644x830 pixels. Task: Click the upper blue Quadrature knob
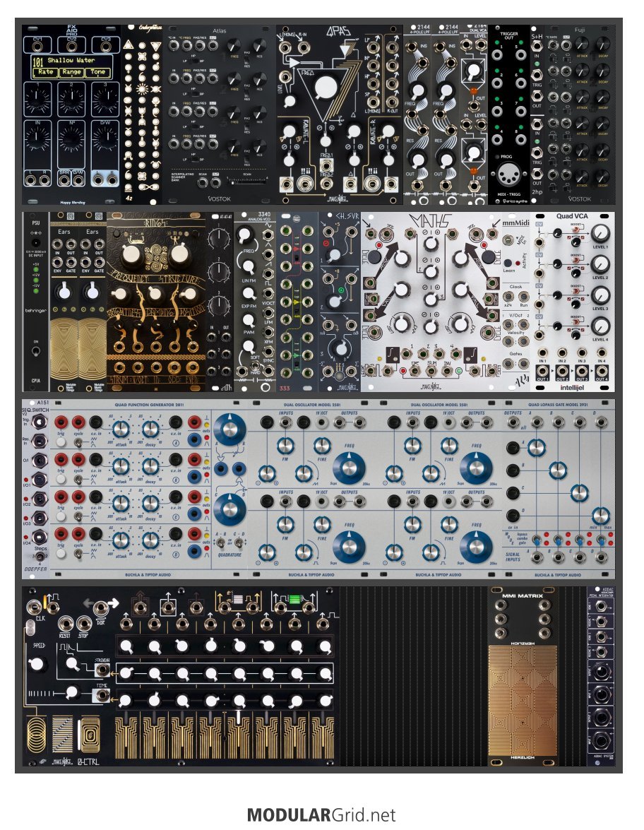[x=229, y=429]
